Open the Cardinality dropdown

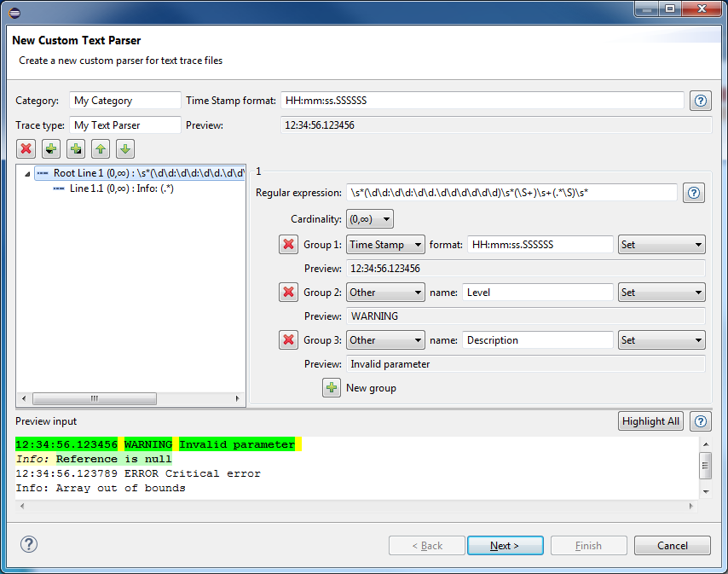[x=370, y=219]
